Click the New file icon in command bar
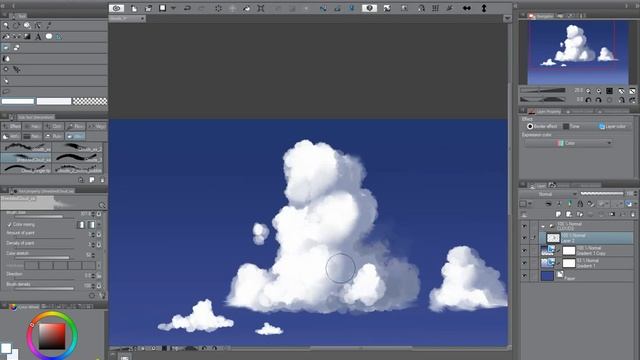 coord(134,8)
